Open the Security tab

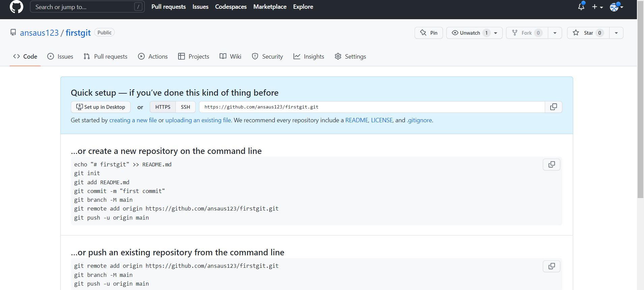268,56
